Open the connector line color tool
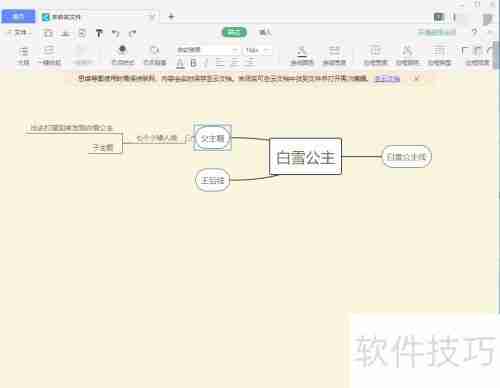 click(x=302, y=56)
